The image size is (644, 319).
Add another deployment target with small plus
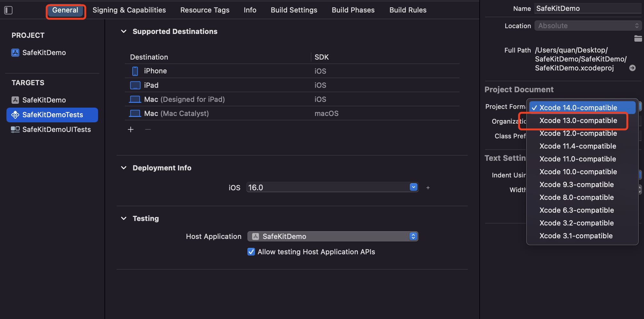[x=428, y=188]
